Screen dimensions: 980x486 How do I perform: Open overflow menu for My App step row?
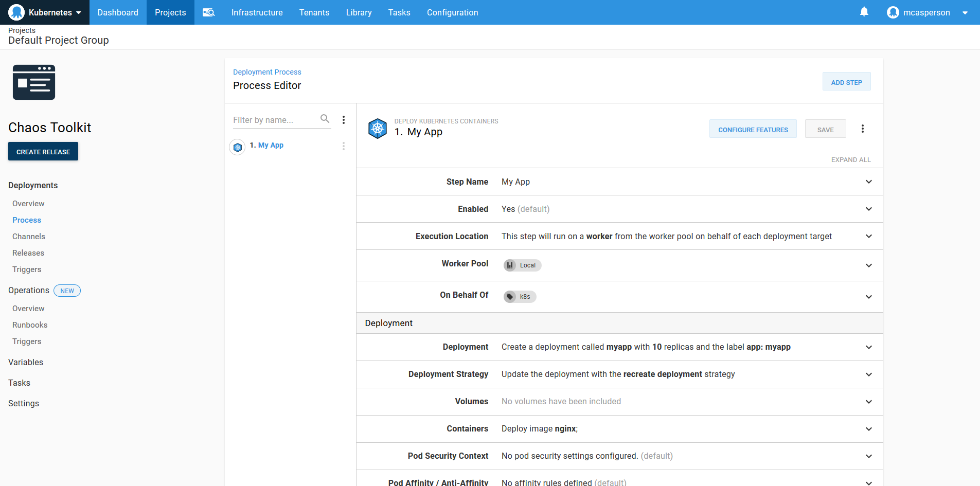344,146
